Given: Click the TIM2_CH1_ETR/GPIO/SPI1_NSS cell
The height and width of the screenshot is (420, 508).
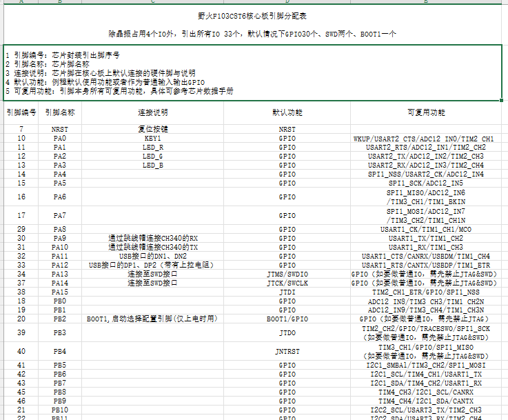Looking at the screenshot, I should tap(426, 292).
